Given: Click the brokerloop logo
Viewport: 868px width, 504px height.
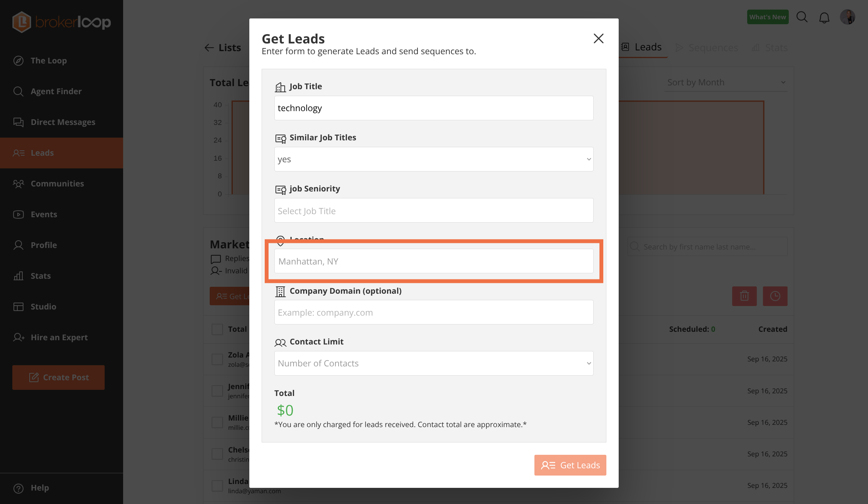Looking at the screenshot, I should pyautogui.click(x=62, y=22).
